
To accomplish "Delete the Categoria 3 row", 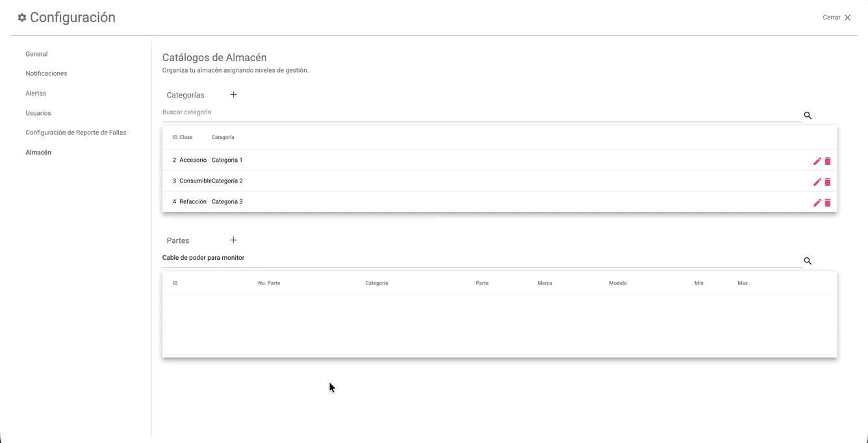I will (x=828, y=203).
